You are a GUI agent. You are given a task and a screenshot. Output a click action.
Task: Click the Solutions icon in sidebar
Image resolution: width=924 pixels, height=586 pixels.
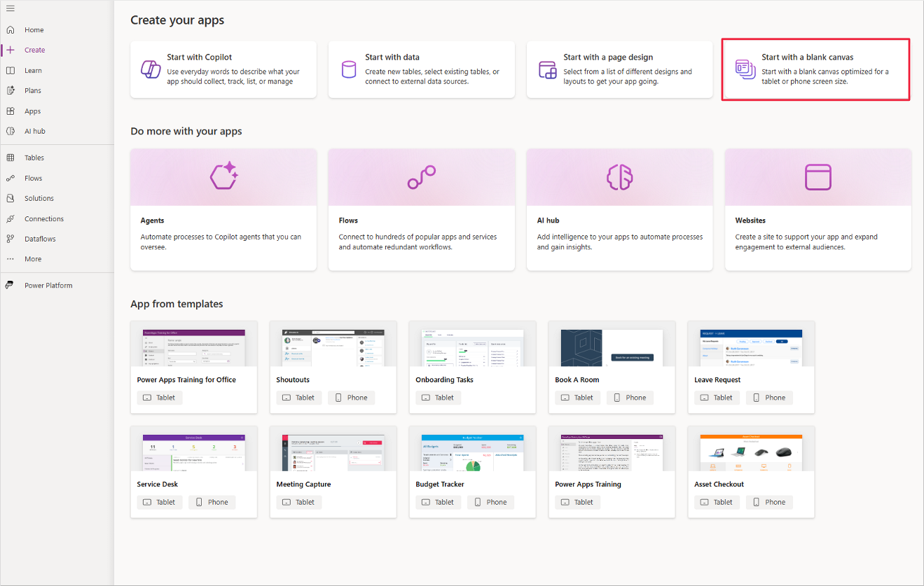[10, 199]
